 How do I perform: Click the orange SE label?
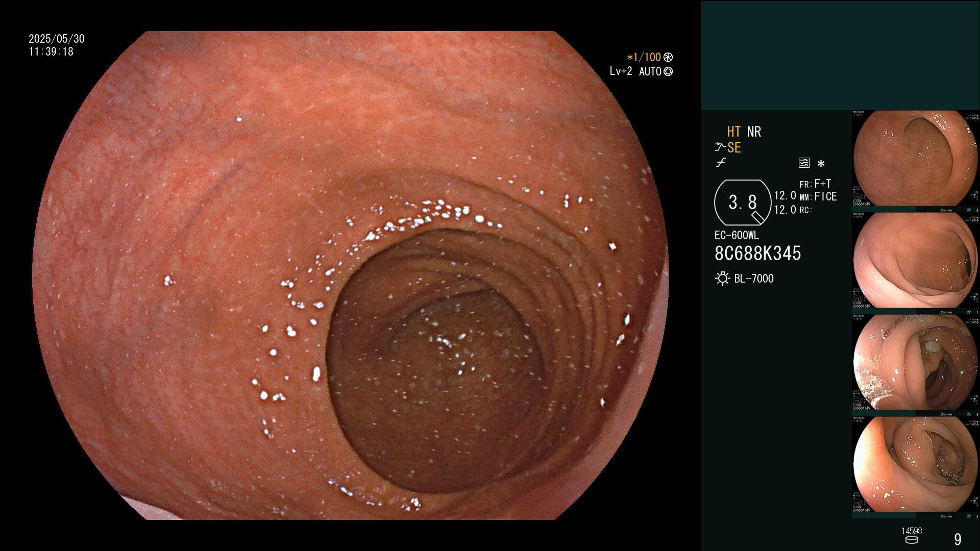click(x=734, y=148)
